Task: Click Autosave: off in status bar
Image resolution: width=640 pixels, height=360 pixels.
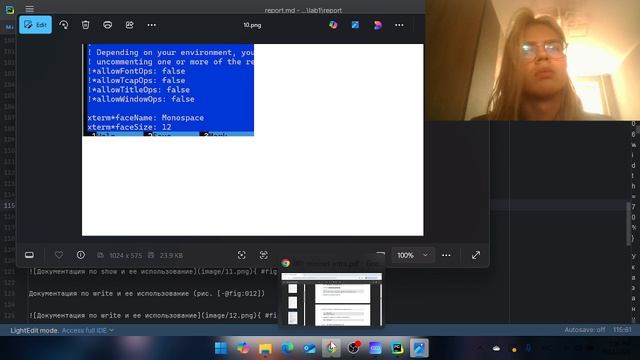Action: [584, 330]
